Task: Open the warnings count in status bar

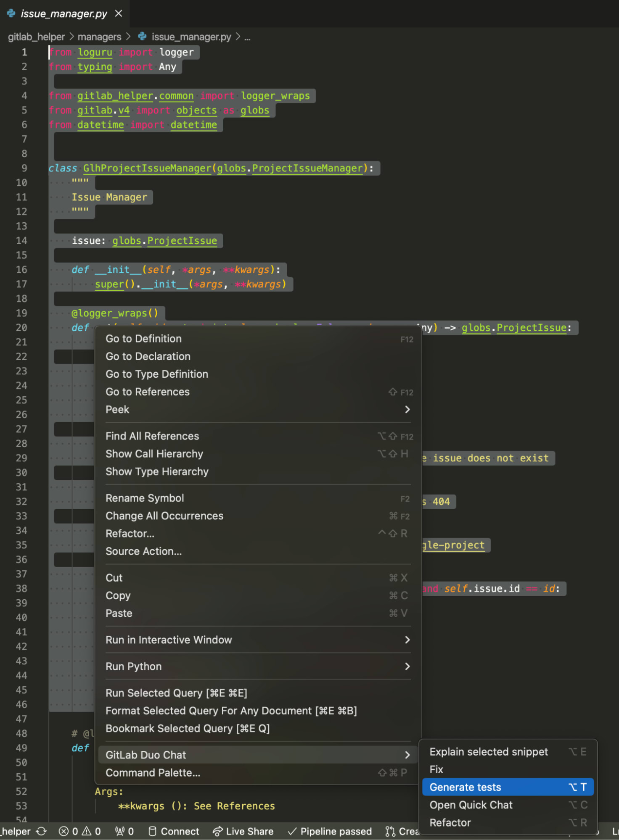Action: pos(91,831)
